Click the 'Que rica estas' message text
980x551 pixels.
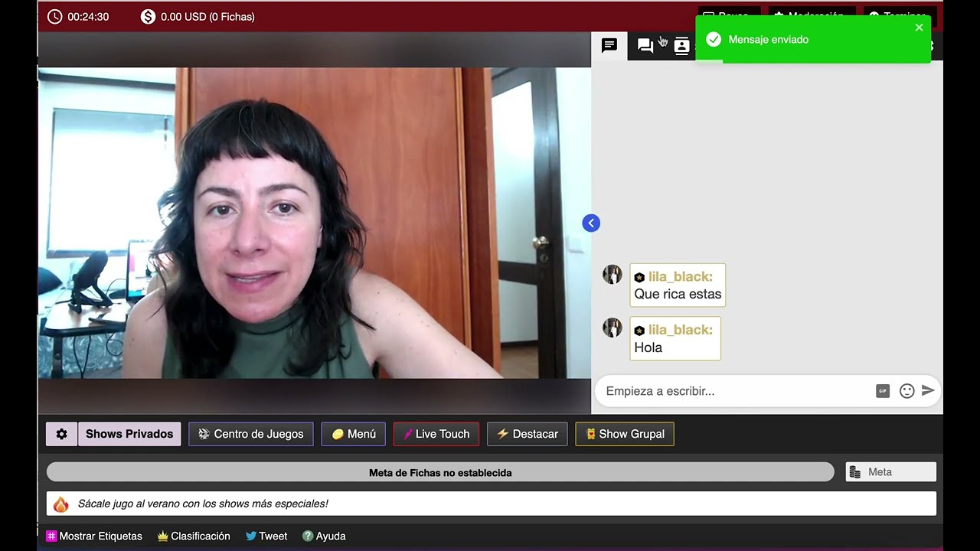pyautogui.click(x=678, y=294)
